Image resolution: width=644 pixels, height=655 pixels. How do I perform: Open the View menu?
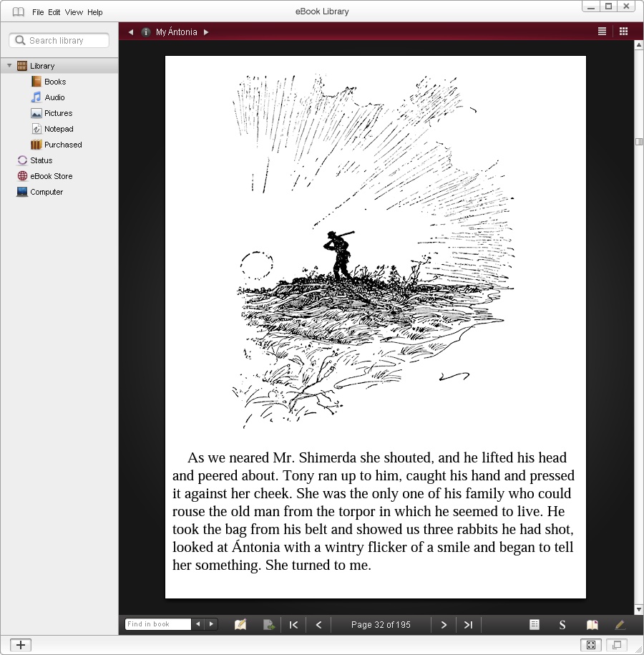tap(74, 12)
